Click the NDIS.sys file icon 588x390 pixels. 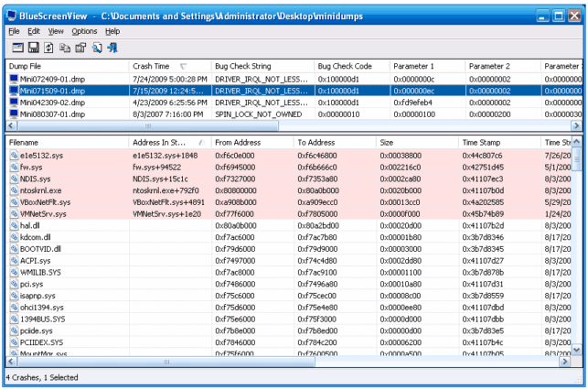[x=15, y=179]
